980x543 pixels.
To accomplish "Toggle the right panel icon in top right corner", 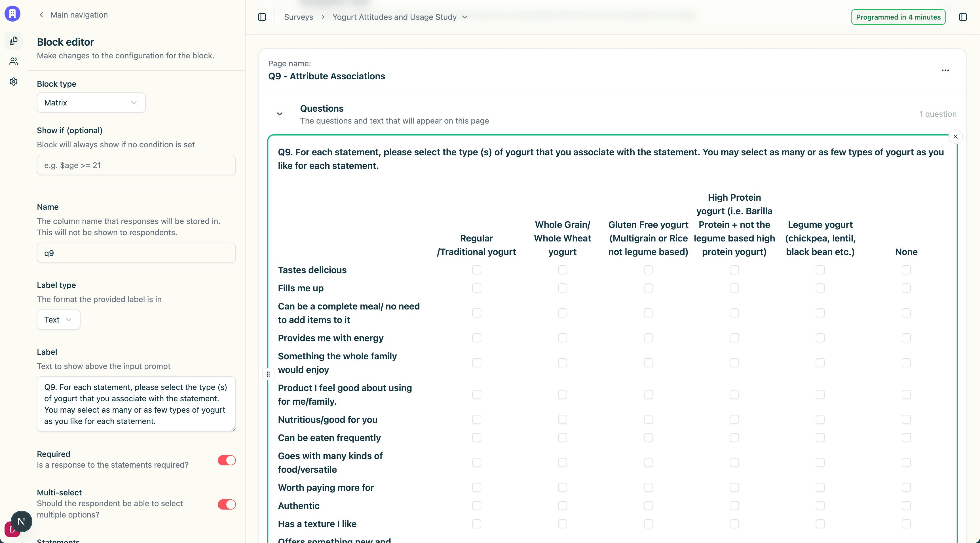I will click(x=964, y=17).
